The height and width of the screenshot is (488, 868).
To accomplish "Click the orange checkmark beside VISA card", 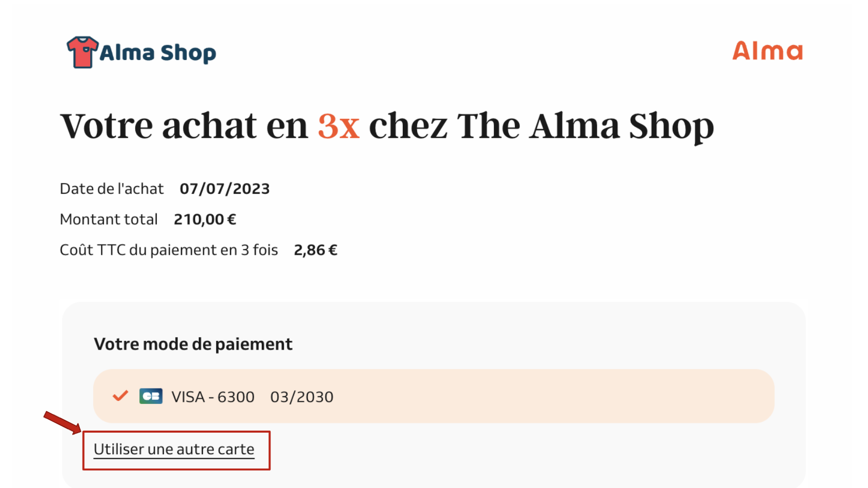I will coord(120,396).
